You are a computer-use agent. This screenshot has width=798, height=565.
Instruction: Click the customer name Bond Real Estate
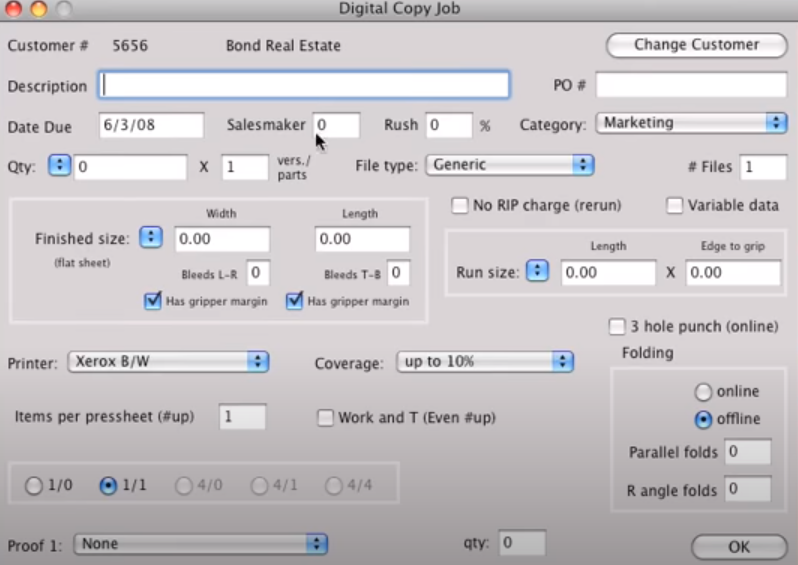coord(283,46)
